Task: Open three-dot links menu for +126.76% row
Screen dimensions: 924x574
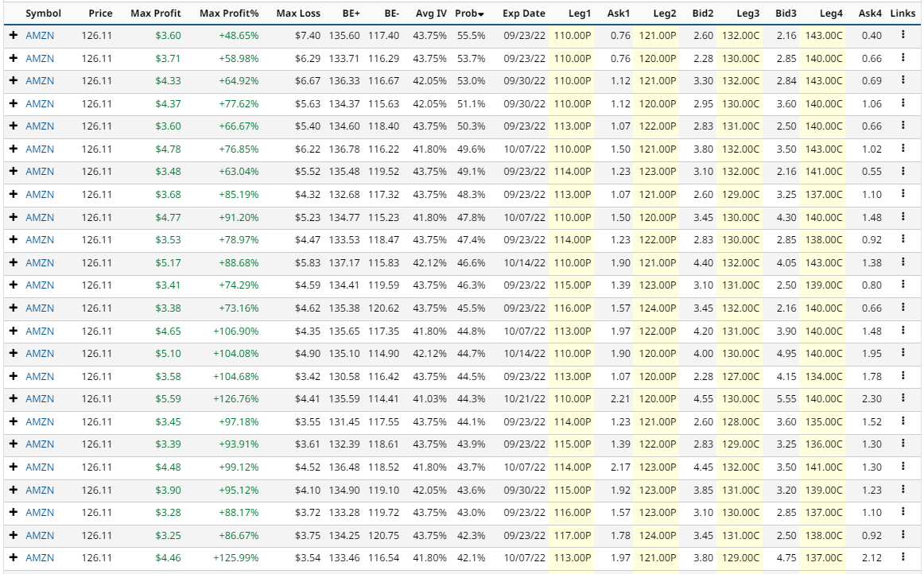Action: [x=903, y=398]
